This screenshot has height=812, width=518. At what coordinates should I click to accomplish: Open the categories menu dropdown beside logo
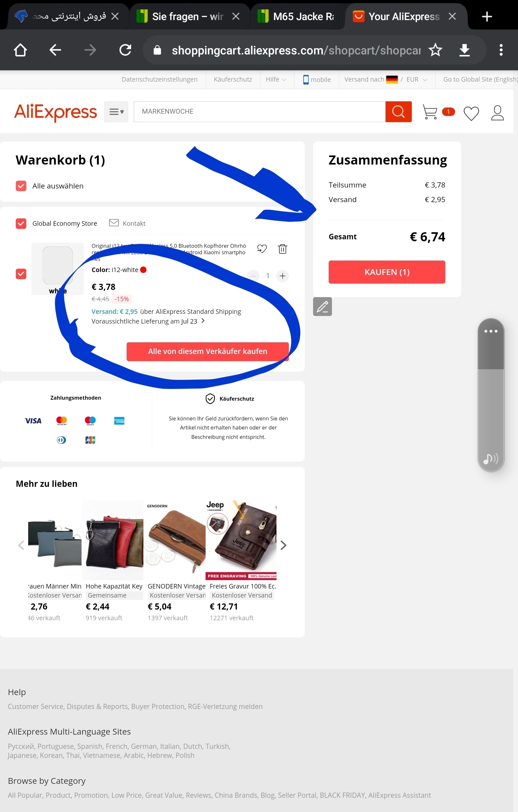pyautogui.click(x=116, y=112)
